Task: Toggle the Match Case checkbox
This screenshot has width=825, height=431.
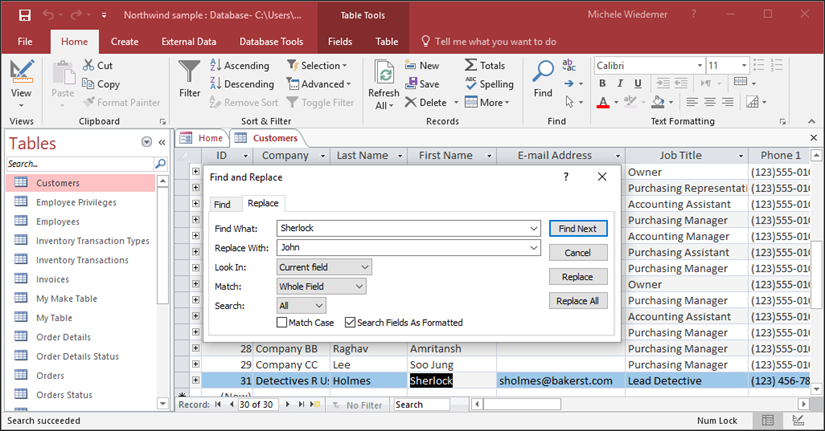Action: [282, 322]
